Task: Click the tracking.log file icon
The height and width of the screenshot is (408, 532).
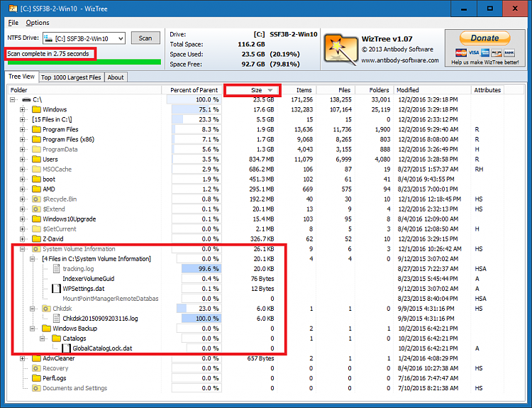Action: click(57, 269)
